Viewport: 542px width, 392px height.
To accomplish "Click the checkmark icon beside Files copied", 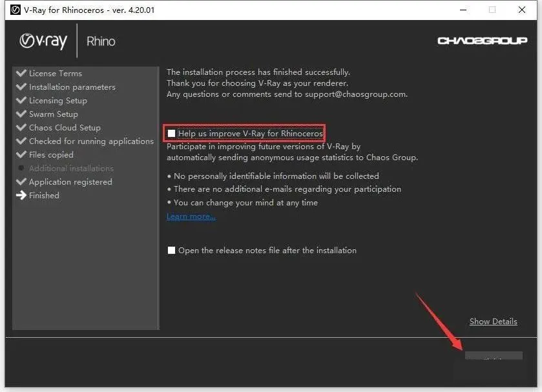I will click(21, 154).
